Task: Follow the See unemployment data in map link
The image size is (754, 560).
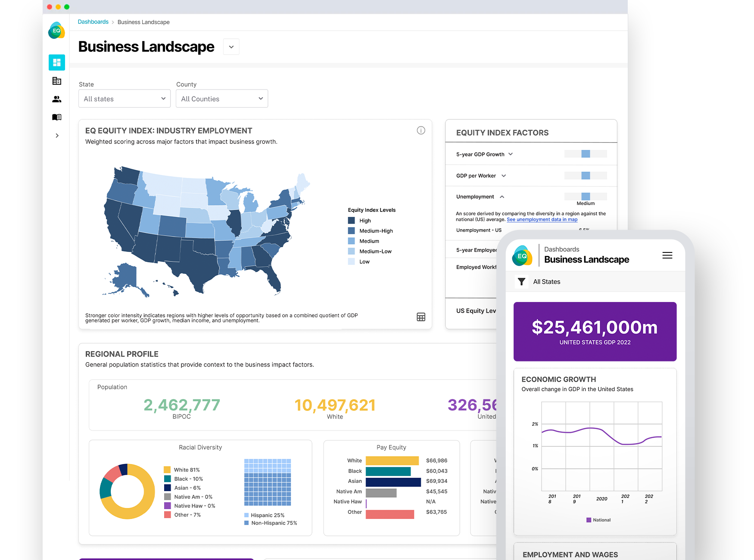Action: (542, 219)
